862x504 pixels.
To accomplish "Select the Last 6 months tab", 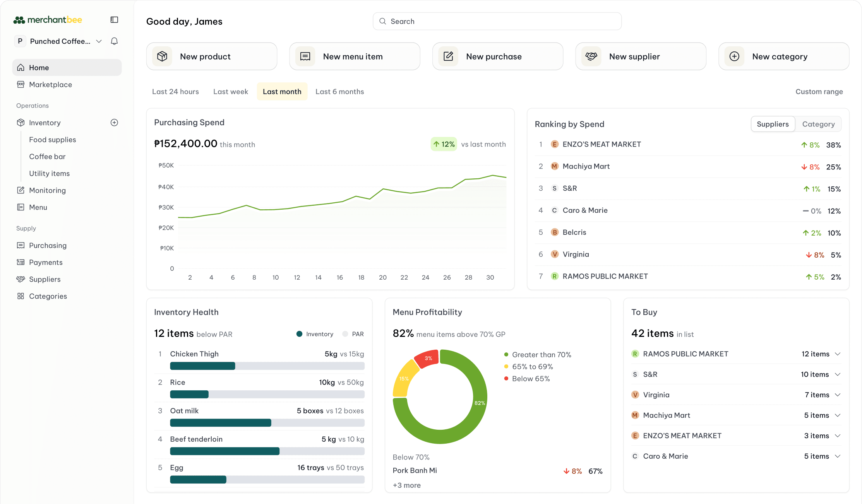I will [339, 91].
